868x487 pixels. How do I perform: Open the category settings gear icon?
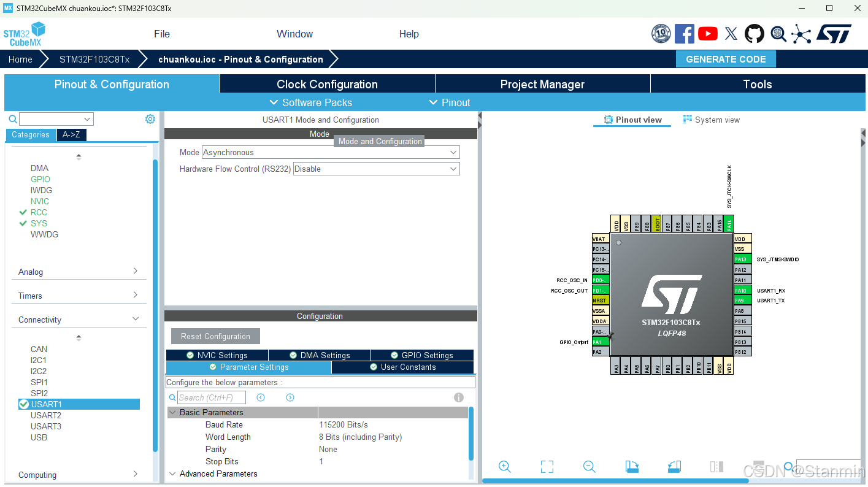150,119
